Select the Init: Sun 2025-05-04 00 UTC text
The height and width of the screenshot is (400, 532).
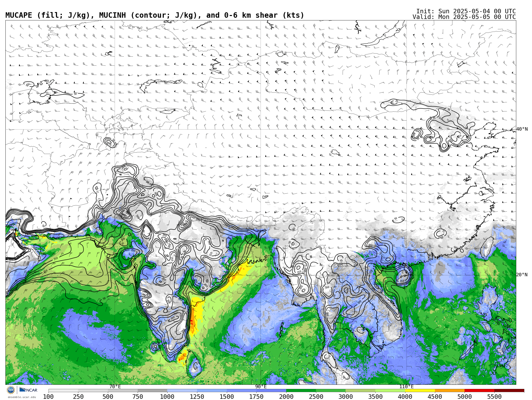coord(466,11)
